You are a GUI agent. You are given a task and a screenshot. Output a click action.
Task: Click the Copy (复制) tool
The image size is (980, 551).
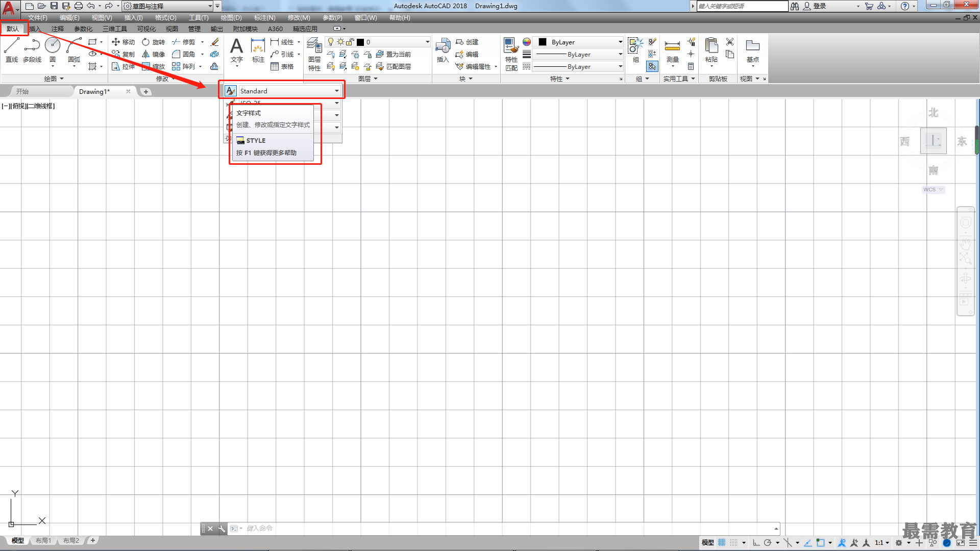123,54
